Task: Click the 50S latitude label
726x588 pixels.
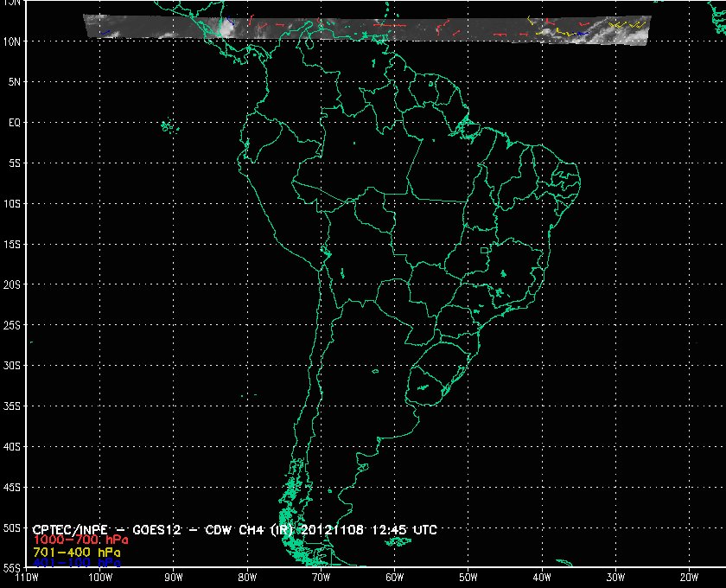Action: [12, 528]
